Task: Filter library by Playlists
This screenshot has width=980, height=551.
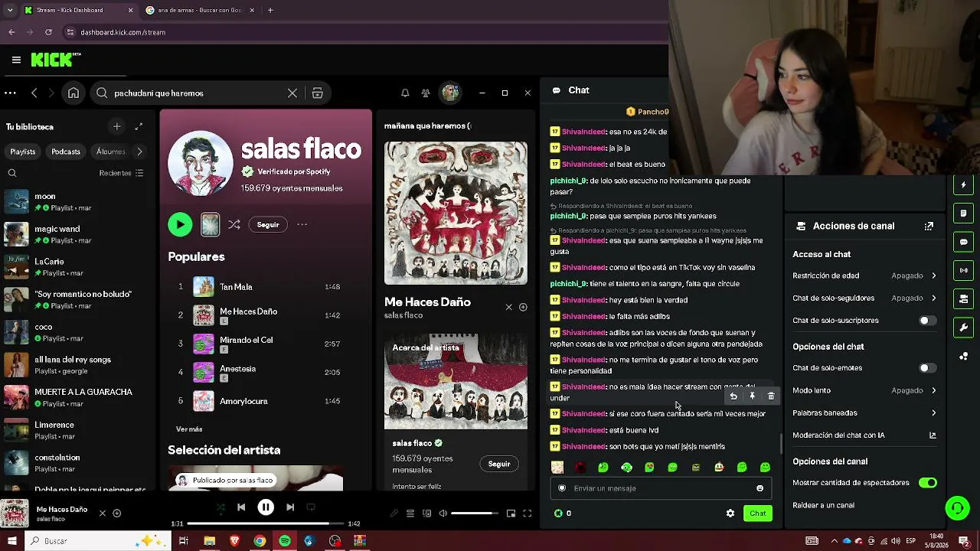Action: (x=23, y=152)
